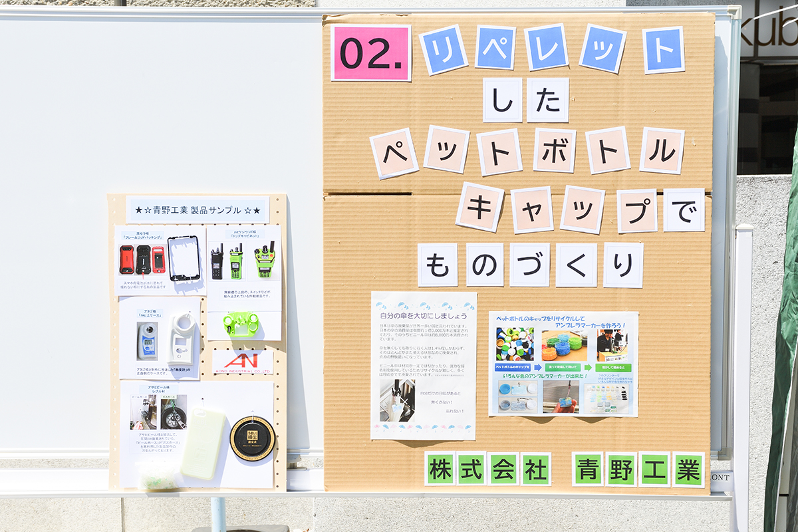
Task: Click the green 業 card
Action: coord(688,469)
